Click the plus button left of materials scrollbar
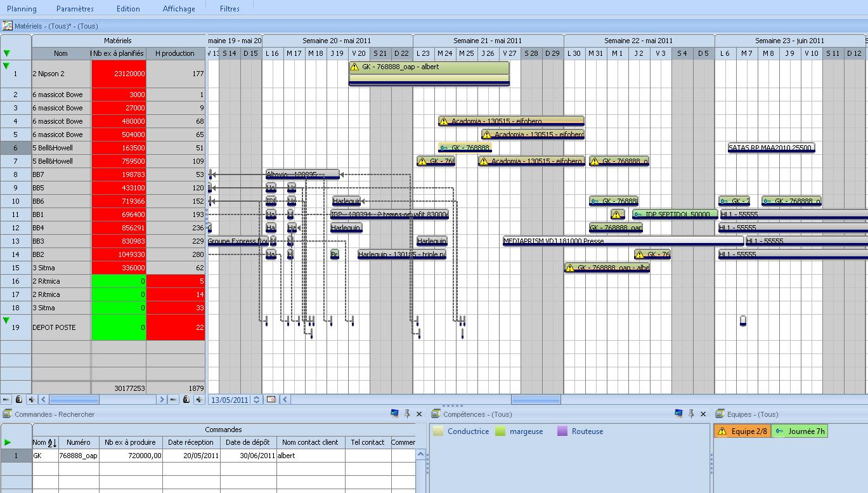 point(31,400)
